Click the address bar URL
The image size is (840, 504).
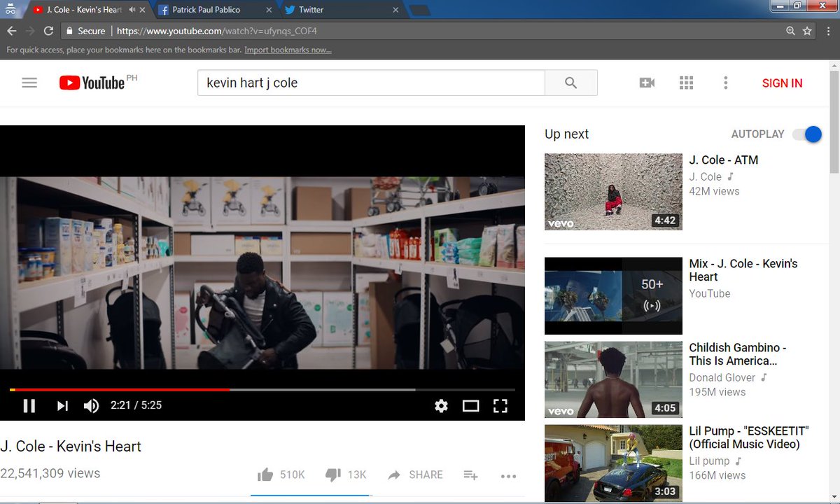pyautogui.click(x=217, y=31)
